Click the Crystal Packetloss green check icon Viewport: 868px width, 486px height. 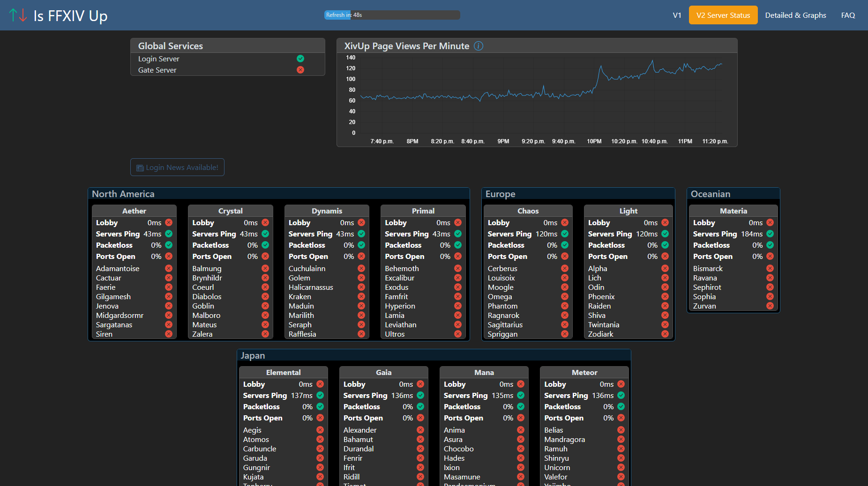point(265,245)
